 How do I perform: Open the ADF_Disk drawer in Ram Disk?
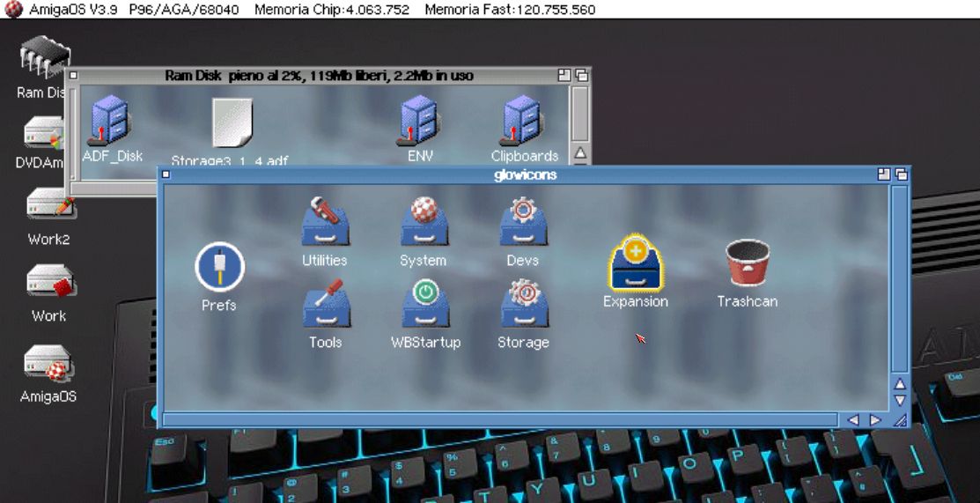tap(110, 122)
